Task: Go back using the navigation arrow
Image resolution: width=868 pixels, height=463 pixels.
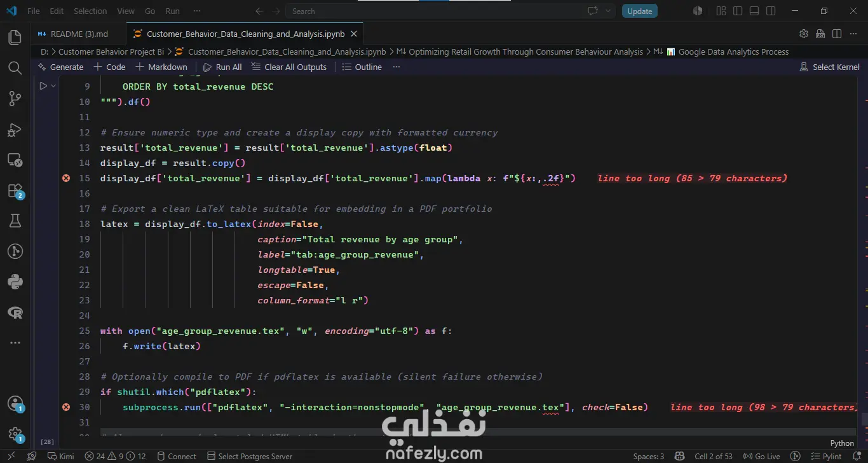Action: [259, 11]
